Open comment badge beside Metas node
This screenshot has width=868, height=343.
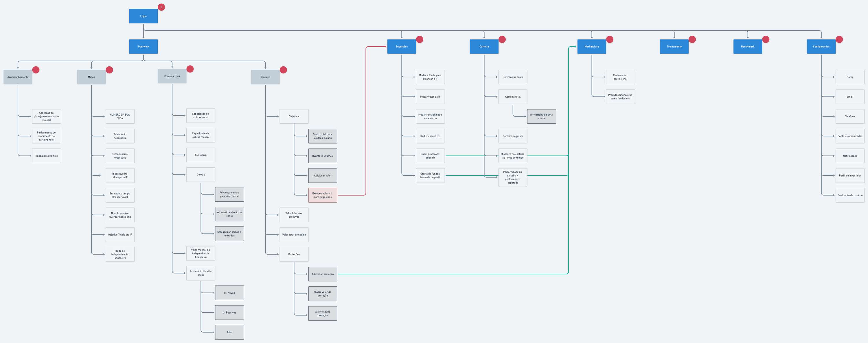point(109,70)
